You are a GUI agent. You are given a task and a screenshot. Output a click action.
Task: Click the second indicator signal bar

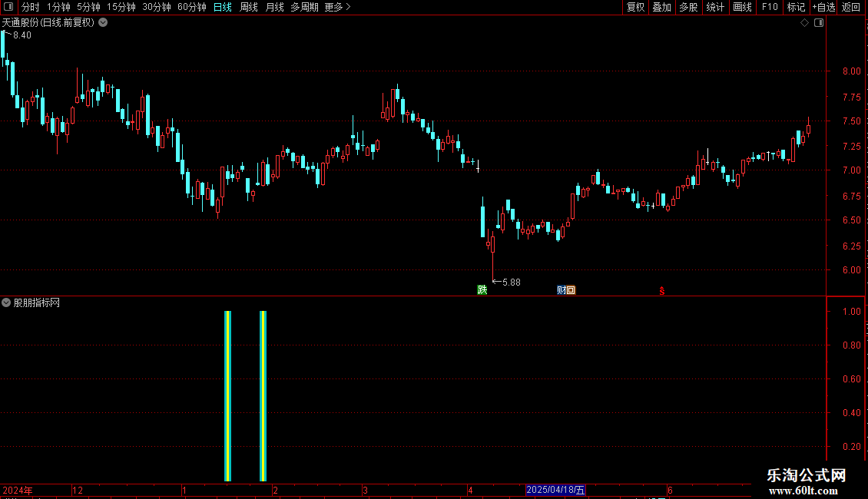tap(263, 395)
